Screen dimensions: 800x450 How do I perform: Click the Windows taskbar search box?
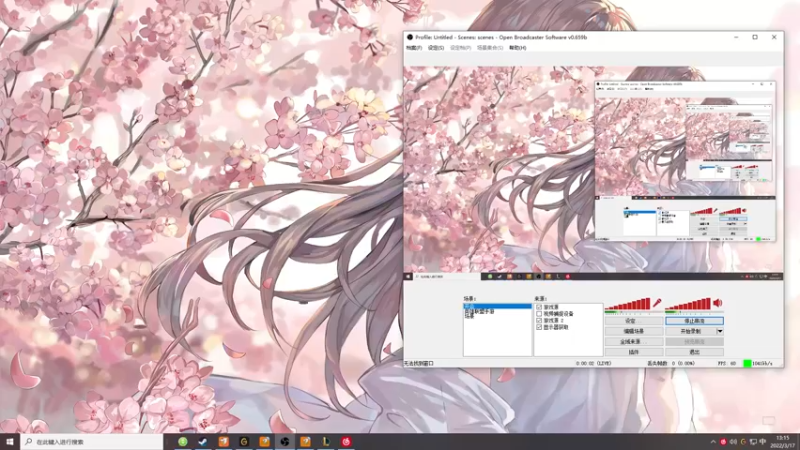point(92,442)
